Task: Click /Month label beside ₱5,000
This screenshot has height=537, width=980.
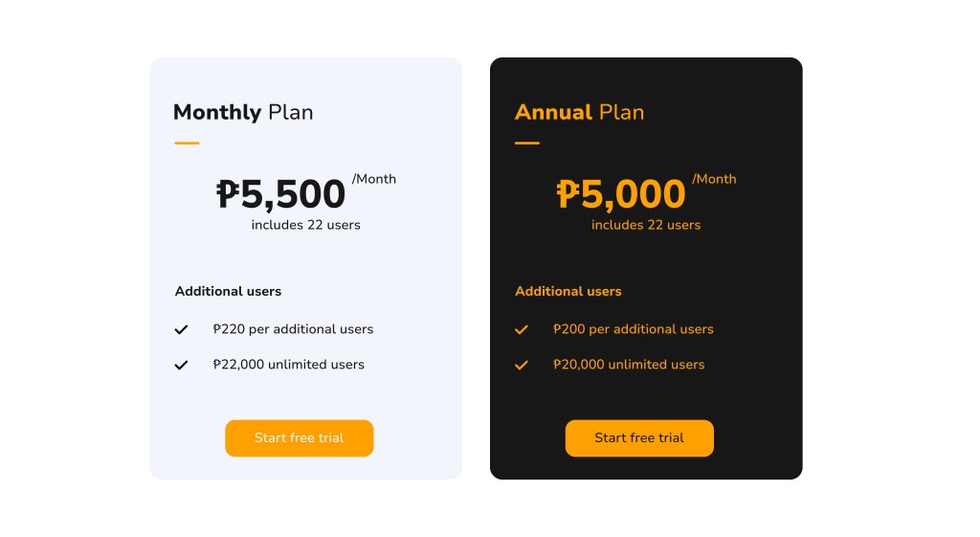Action: click(x=715, y=179)
